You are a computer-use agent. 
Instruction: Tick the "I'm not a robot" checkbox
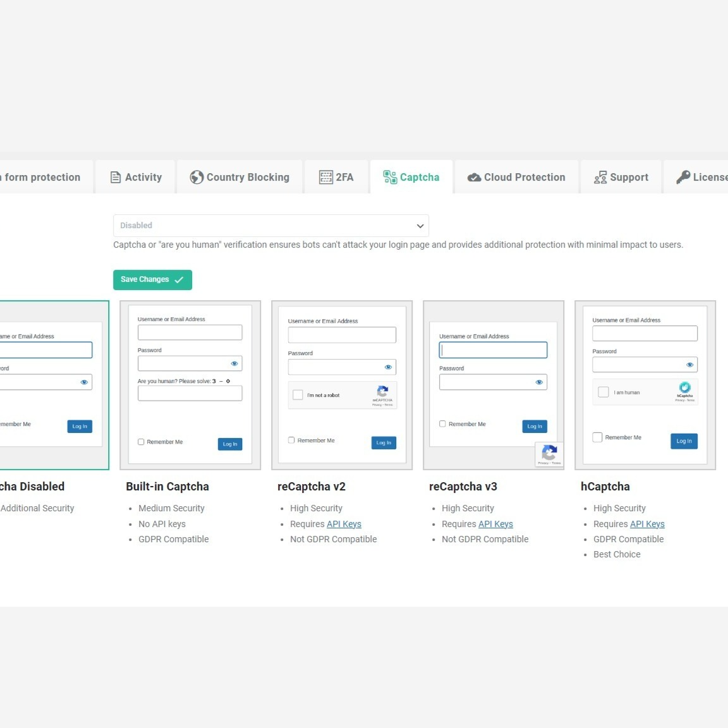[x=298, y=395]
